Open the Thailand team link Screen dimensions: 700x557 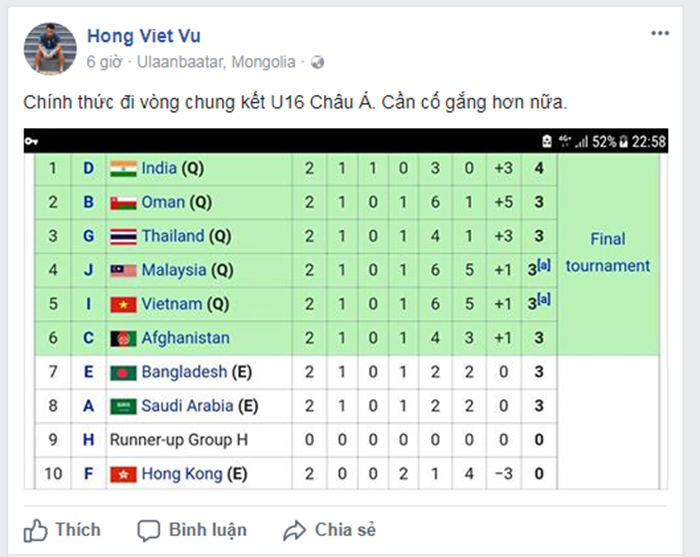point(173,236)
